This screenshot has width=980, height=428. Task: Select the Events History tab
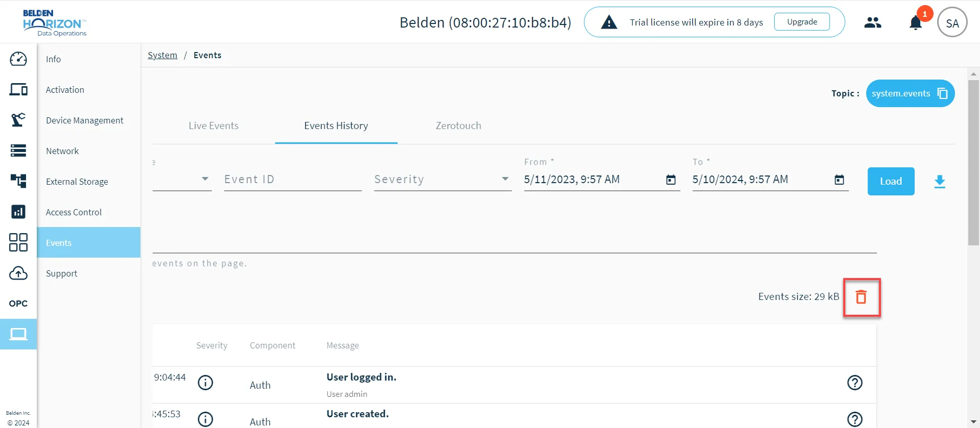tap(336, 125)
